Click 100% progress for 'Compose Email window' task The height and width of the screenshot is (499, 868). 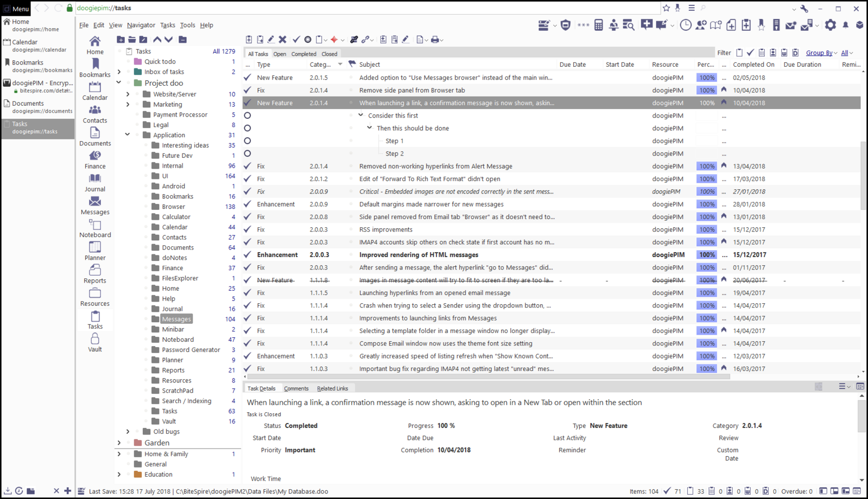[x=706, y=343]
